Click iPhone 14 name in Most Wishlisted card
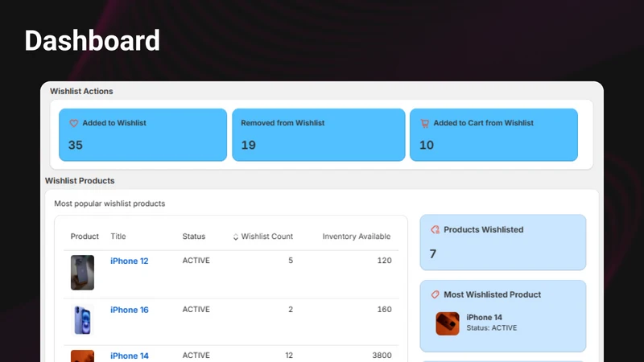The width and height of the screenshot is (644, 362). pyautogui.click(x=484, y=317)
